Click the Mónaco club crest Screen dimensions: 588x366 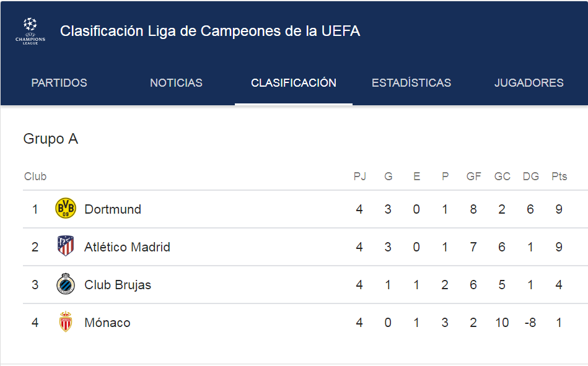[66, 322]
